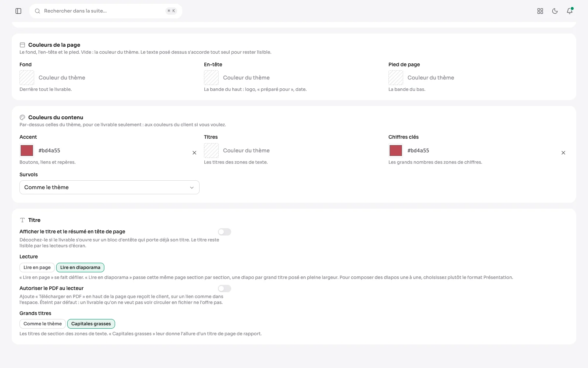The image size is (588, 368).
Task: Open notifications bell icon
Action: click(570, 11)
